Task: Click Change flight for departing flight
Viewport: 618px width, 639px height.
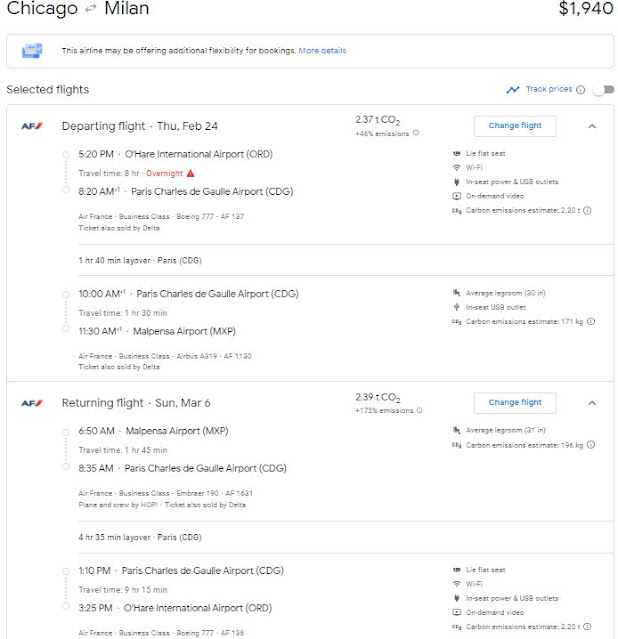Action: click(x=515, y=126)
